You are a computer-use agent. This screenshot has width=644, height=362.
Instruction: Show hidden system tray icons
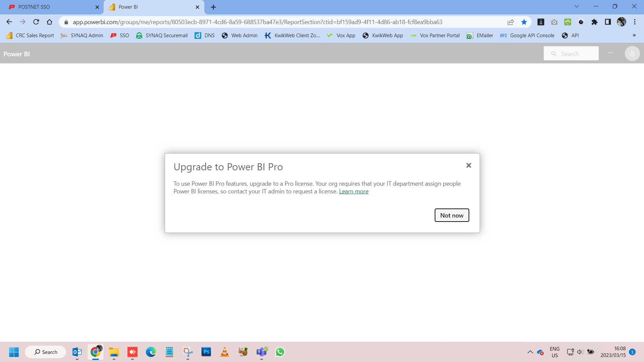(530, 352)
